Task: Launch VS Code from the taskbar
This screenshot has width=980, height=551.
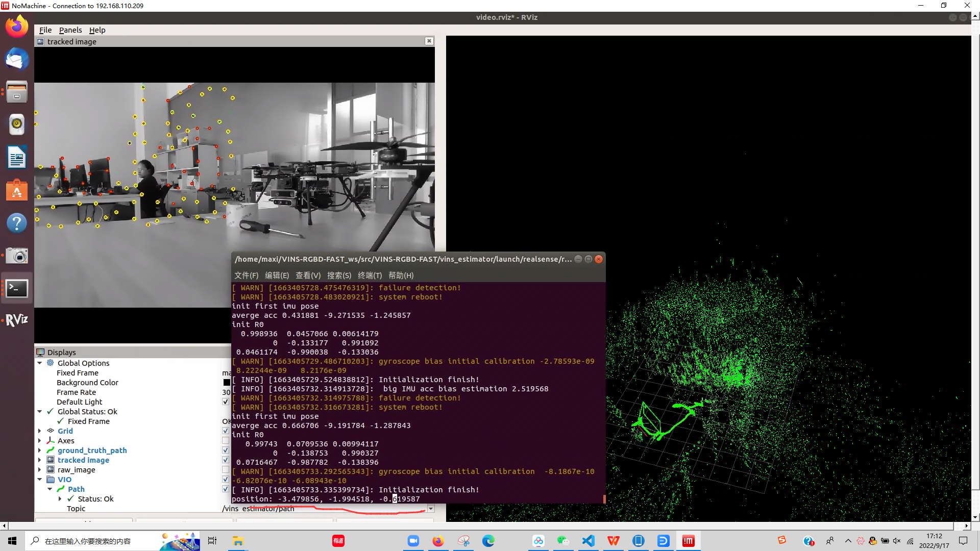Action: [x=588, y=541]
